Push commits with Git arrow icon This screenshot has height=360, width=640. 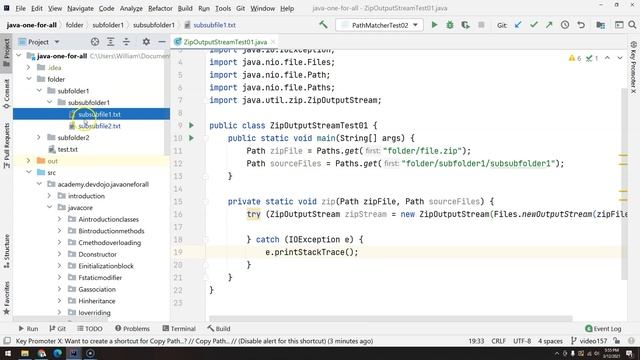549,25
